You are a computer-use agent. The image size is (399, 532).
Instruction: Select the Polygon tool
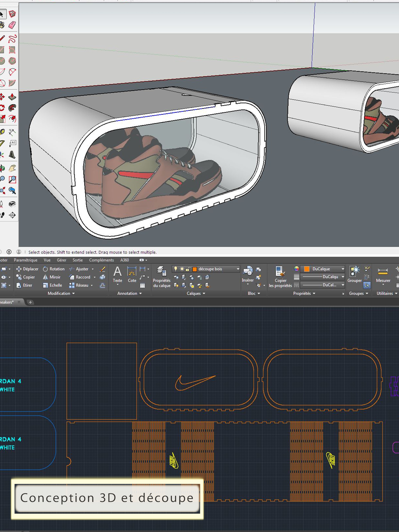pos(12,61)
